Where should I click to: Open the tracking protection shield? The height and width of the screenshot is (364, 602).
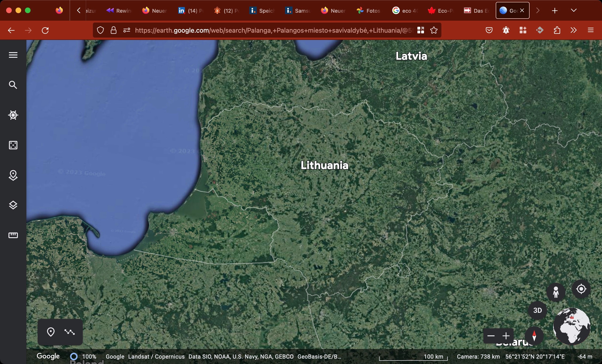pyautogui.click(x=100, y=30)
